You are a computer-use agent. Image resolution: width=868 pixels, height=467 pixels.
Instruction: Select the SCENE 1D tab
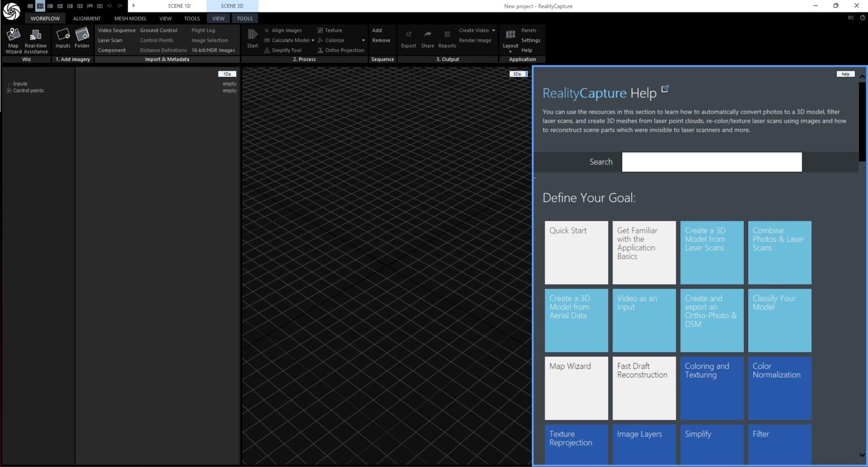click(179, 6)
